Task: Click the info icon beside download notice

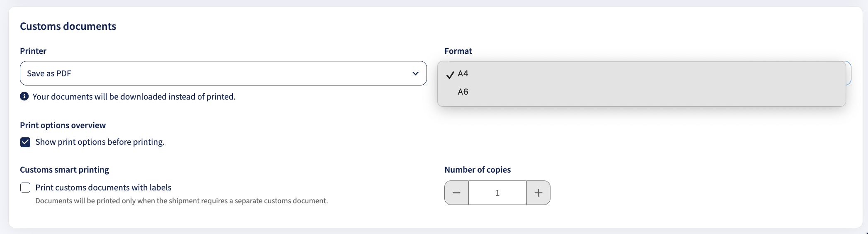Action: pyautogui.click(x=24, y=96)
